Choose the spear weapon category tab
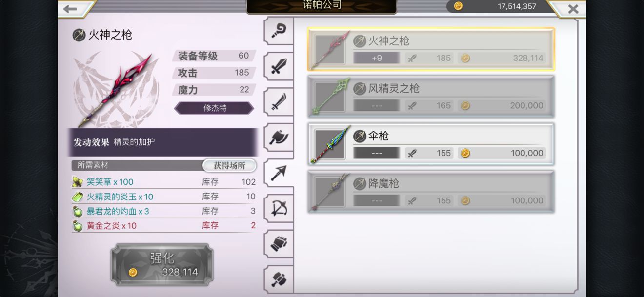This screenshot has width=644, height=297. click(279, 173)
